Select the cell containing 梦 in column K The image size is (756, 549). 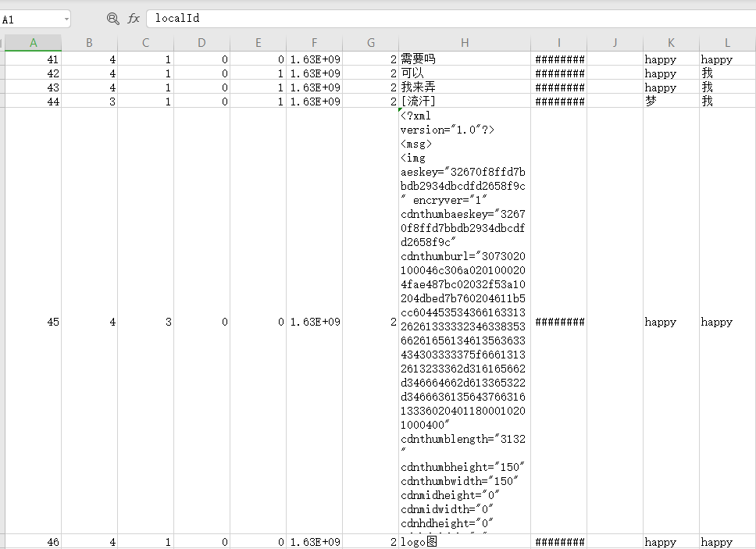671,102
